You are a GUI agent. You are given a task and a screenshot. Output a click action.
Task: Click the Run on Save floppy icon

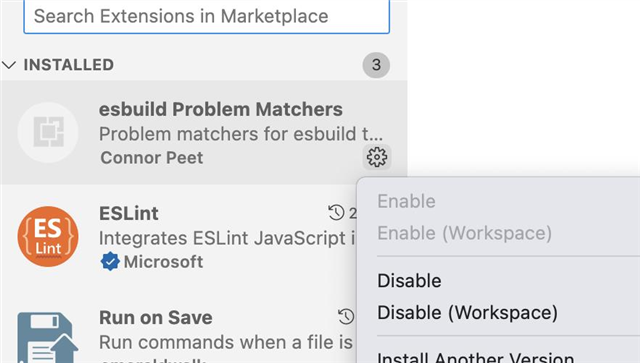coord(48,337)
